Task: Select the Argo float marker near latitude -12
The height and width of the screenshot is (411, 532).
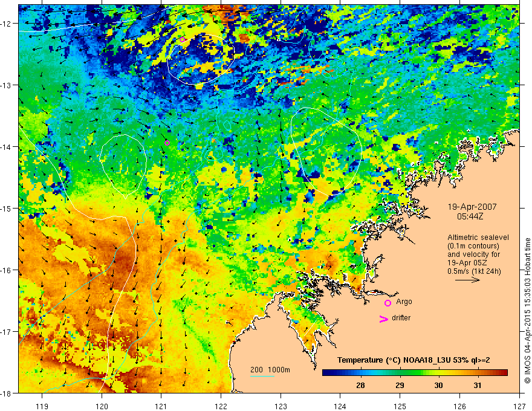Action: pos(182,40)
